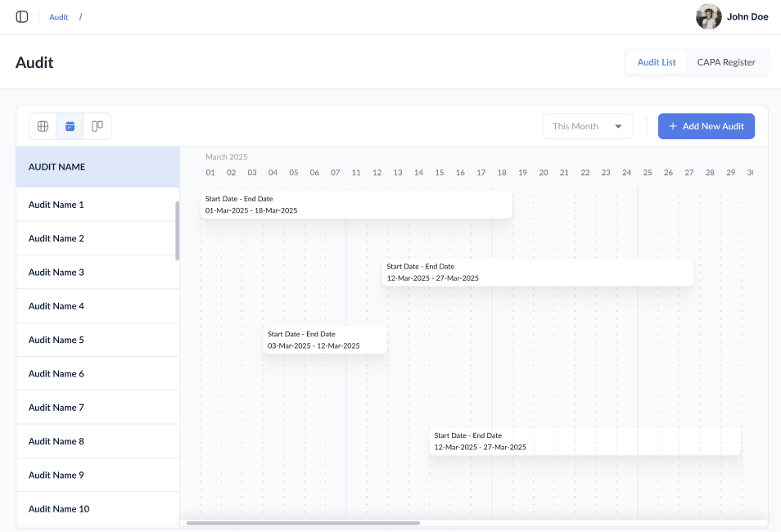The image size is (781, 532).
Task: Click the Audit breadcrumb link
Action: coord(59,16)
